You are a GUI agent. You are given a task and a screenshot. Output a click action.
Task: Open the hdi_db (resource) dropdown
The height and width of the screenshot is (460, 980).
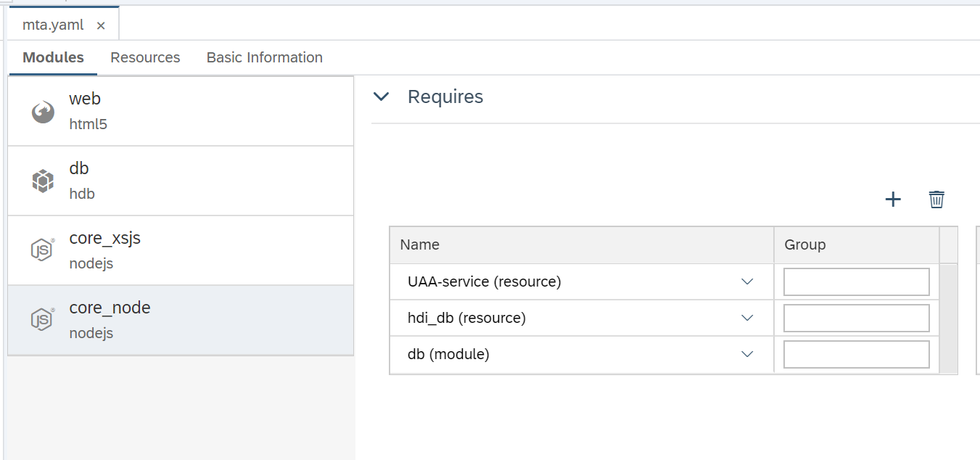pyautogui.click(x=747, y=318)
